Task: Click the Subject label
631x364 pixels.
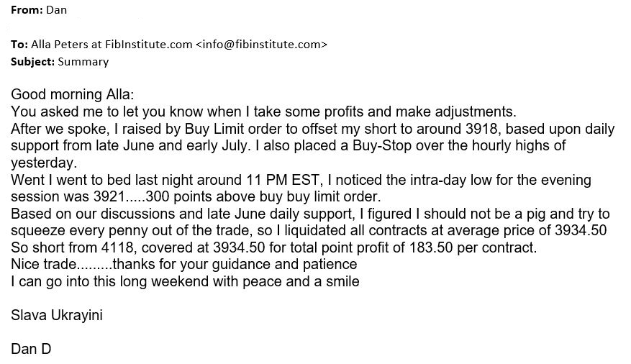Action: click(x=32, y=62)
